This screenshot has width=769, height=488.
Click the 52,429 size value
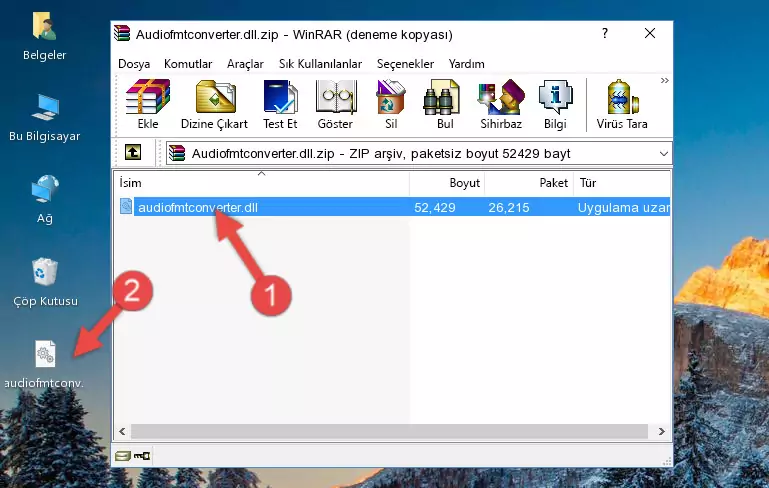pos(435,207)
